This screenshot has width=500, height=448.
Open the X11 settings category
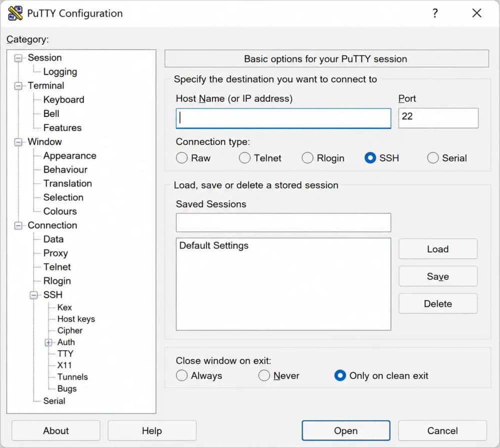click(x=64, y=366)
